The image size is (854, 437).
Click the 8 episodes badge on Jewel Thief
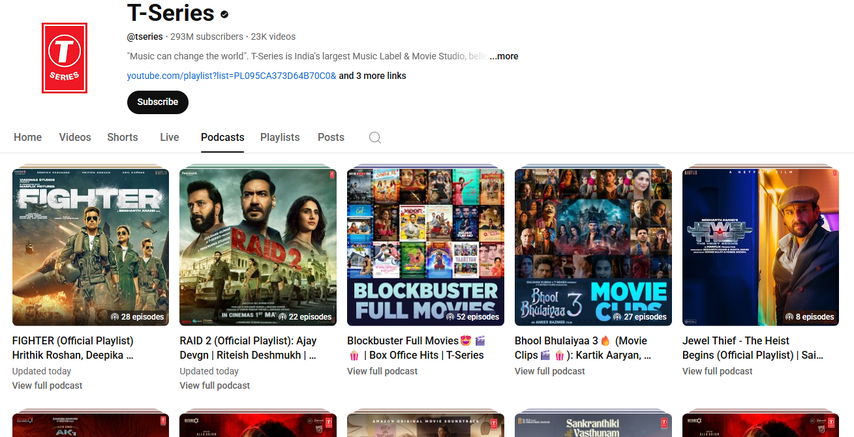pos(809,317)
